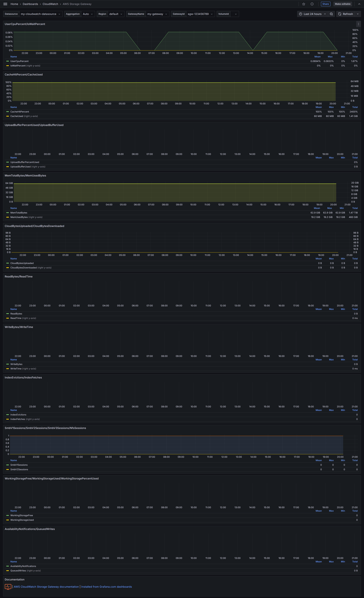
Task: Open Datasource dropdown my-cloudwatch-datasource
Action: click(41, 14)
